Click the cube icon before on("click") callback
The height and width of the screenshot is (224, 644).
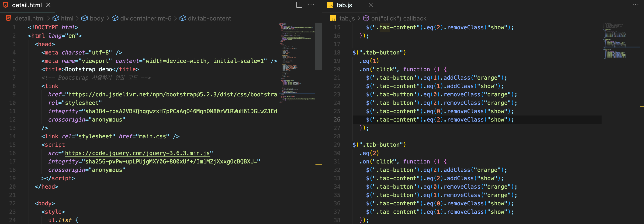click(x=366, y=18)
